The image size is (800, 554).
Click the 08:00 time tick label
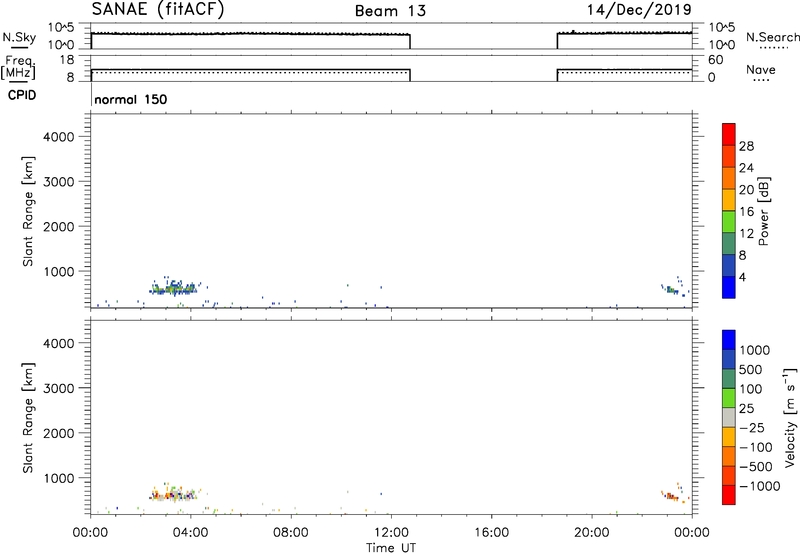291,533
